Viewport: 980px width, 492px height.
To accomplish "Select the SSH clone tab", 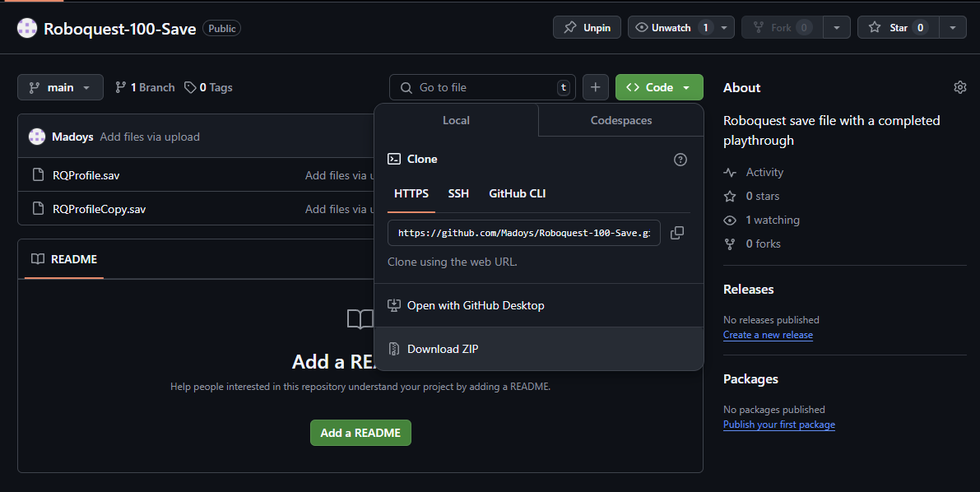I will click(x=458, y=193).
